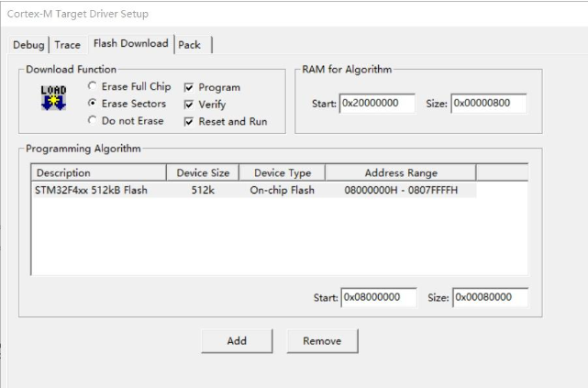The height and width of the screenshot is (388, 588).
Task: Click the Programming Algorithm Size field
Action: [x=490, y=298]
